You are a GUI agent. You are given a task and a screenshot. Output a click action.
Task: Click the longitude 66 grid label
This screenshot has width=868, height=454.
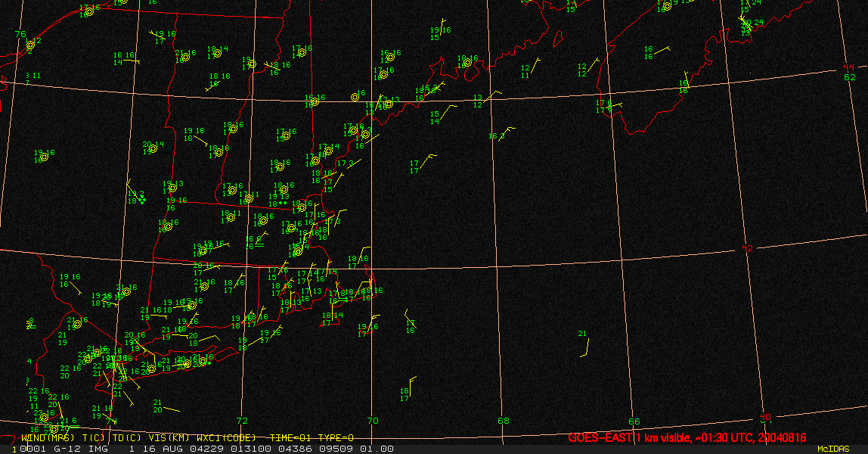634,421
